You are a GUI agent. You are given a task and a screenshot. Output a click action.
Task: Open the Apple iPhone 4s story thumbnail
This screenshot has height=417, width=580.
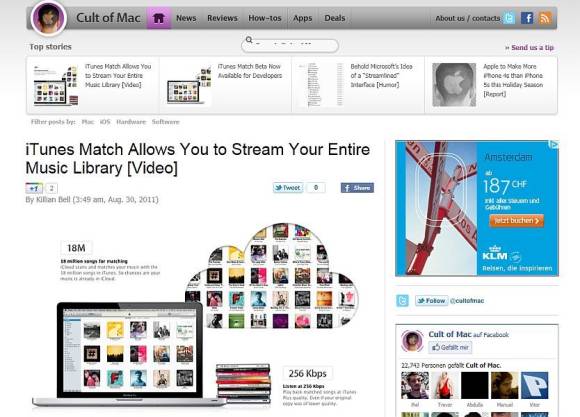click(x=454, y=85)
